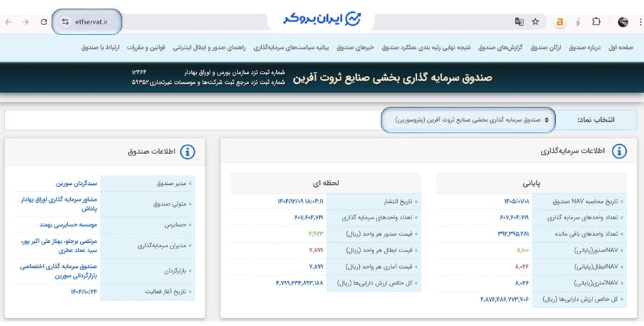Open the orange 'a' extension icon

[559, 21]
